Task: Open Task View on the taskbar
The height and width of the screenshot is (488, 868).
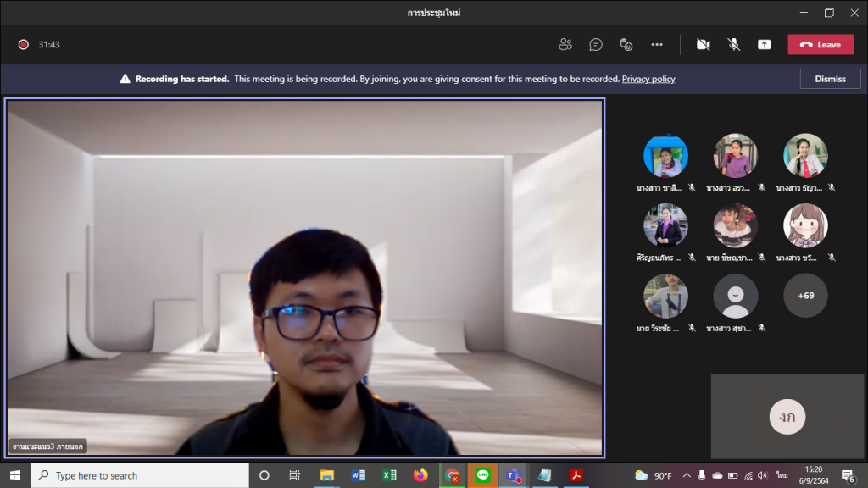Action: tap(294, 475)
